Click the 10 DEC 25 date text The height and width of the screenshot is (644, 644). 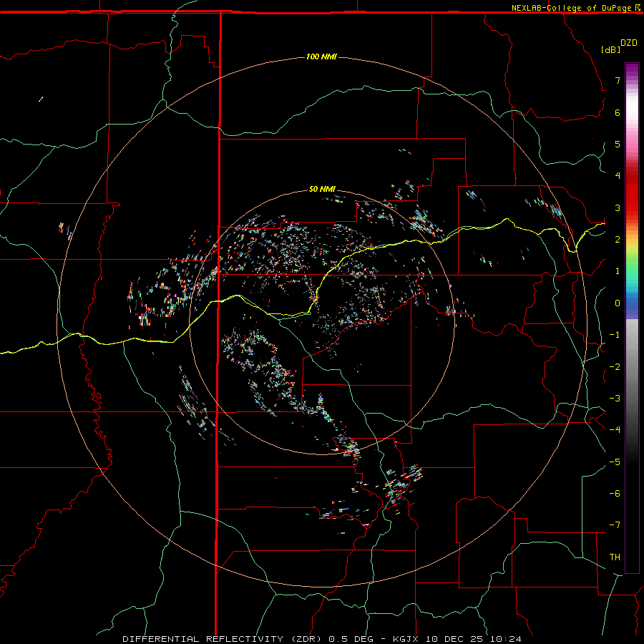[x=454, y=639]
